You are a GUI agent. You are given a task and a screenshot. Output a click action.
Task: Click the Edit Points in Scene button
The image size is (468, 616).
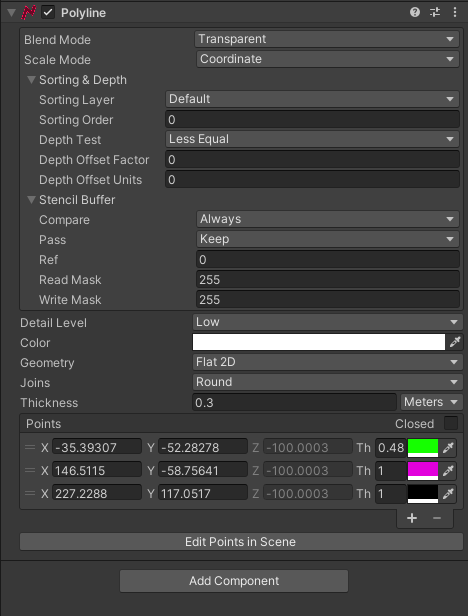click(241, 542)
